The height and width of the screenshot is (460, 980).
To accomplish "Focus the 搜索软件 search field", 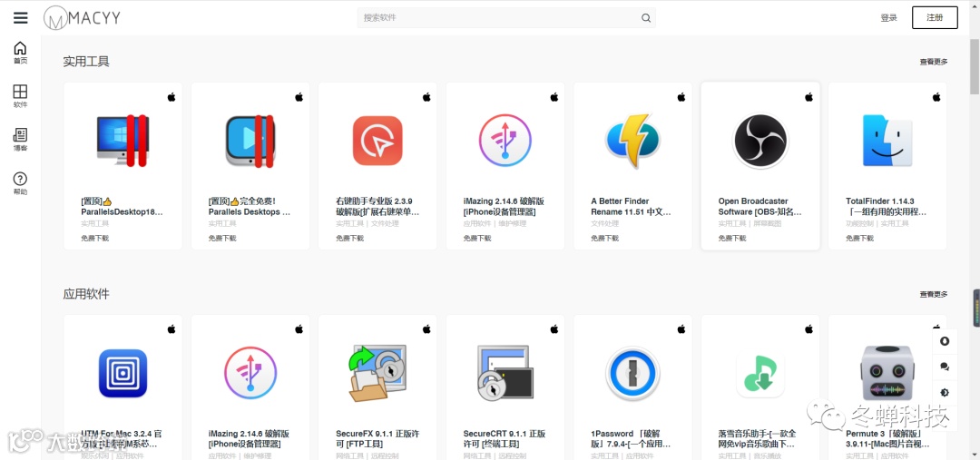I will tap(506, 17).
